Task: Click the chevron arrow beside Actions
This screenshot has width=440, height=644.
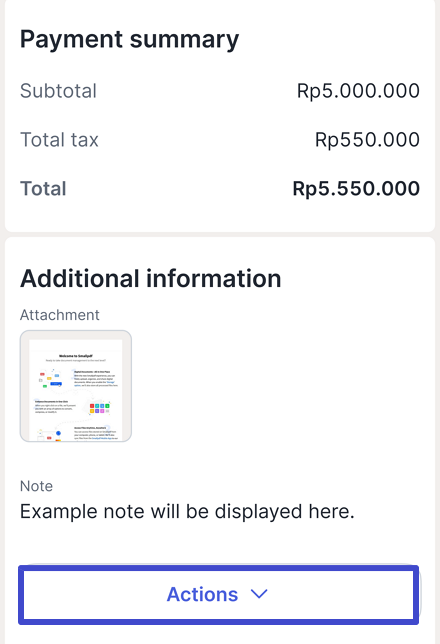Action: point(259,594)
